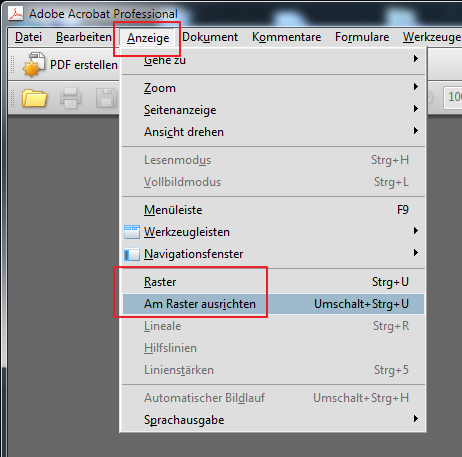Viewport: 462px width, 457px height.
Task: Select Automatischer Bildlauf entry
Action: [273, 398]
